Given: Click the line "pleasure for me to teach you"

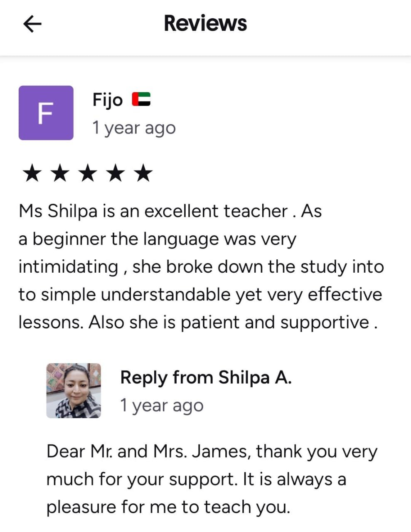Looking at the screenshot, I should (x=168, y=507).
